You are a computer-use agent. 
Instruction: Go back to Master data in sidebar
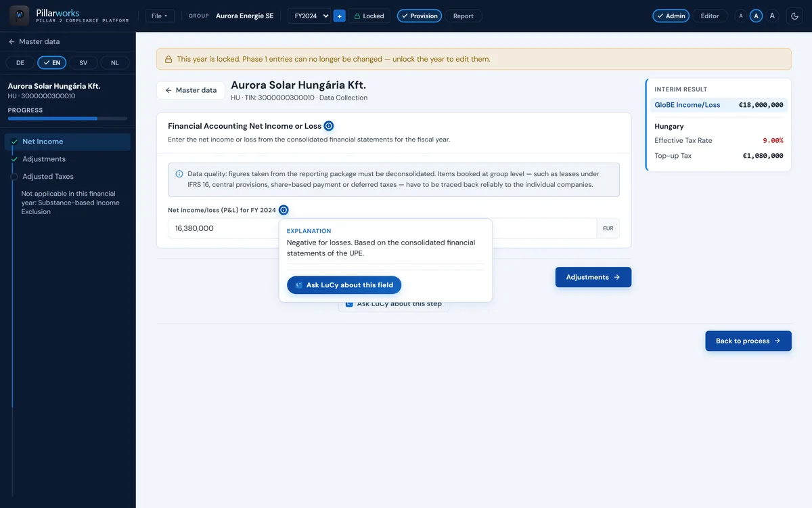point(34,41)
